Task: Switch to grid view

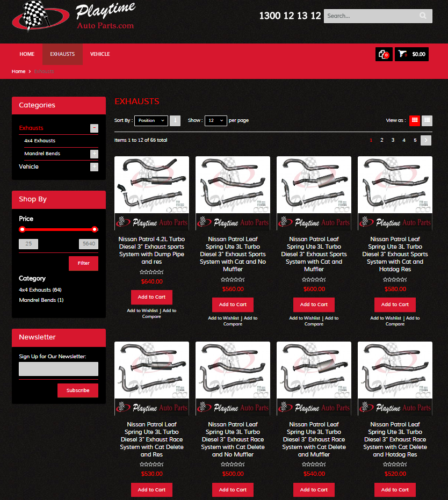Action: [415, 120]
